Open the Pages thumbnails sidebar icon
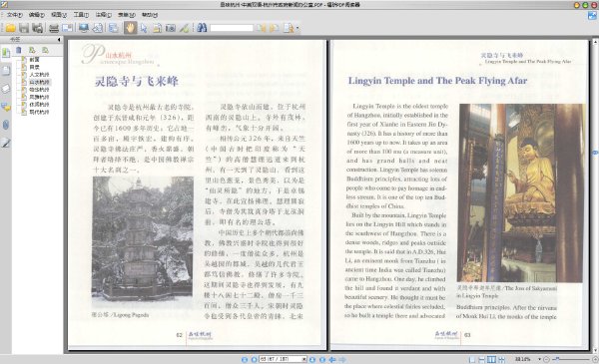599x364 pixels. click(6, 71)
